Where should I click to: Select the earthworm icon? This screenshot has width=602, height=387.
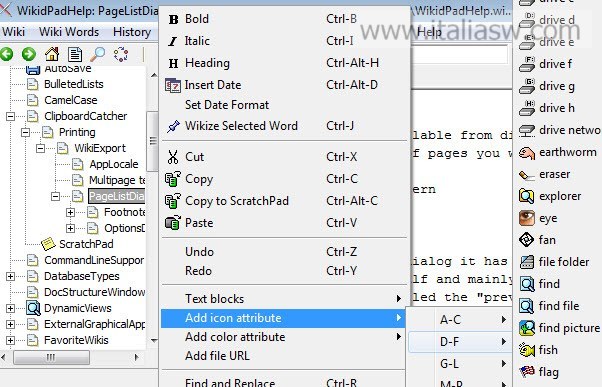coord(558,152)
